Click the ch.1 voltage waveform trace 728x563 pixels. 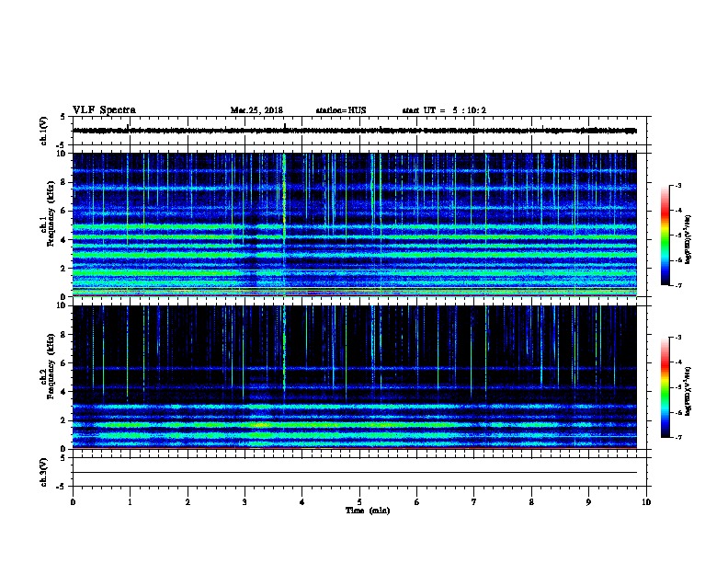tap(355, 131)
